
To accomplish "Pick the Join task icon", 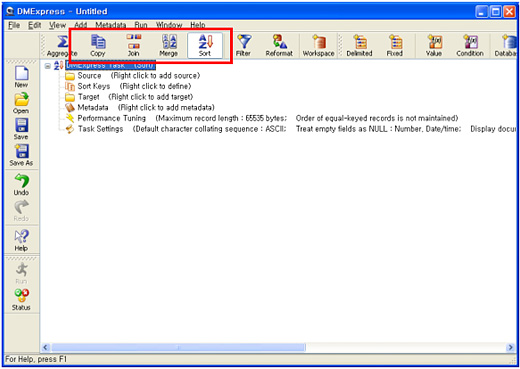I will point(134,45).
